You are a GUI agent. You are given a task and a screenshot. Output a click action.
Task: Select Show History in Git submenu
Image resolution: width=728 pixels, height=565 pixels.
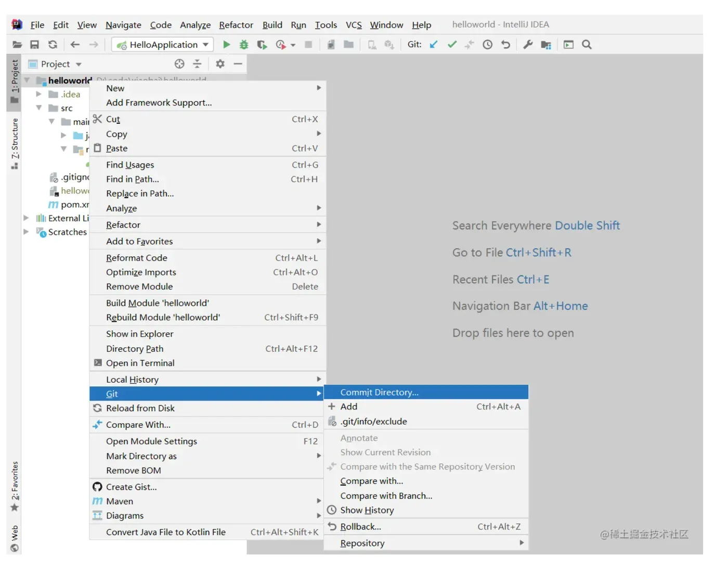(x=426, y=510)
